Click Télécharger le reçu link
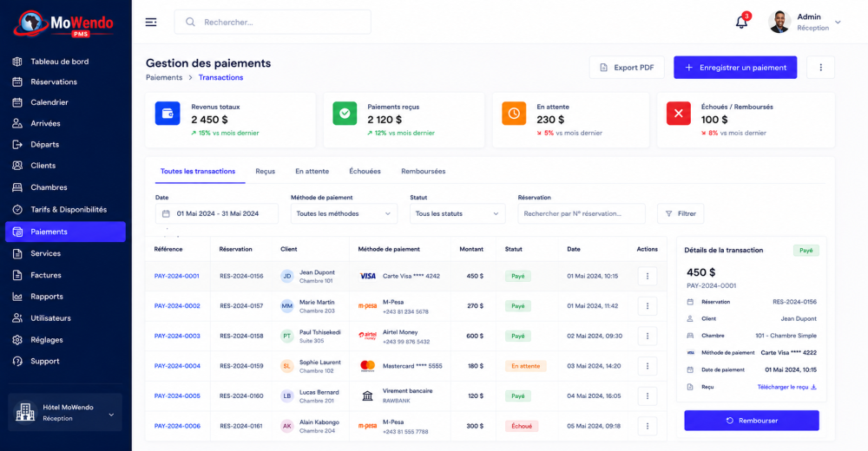Screen dimensions: 868x451 [x=786, y=387]
